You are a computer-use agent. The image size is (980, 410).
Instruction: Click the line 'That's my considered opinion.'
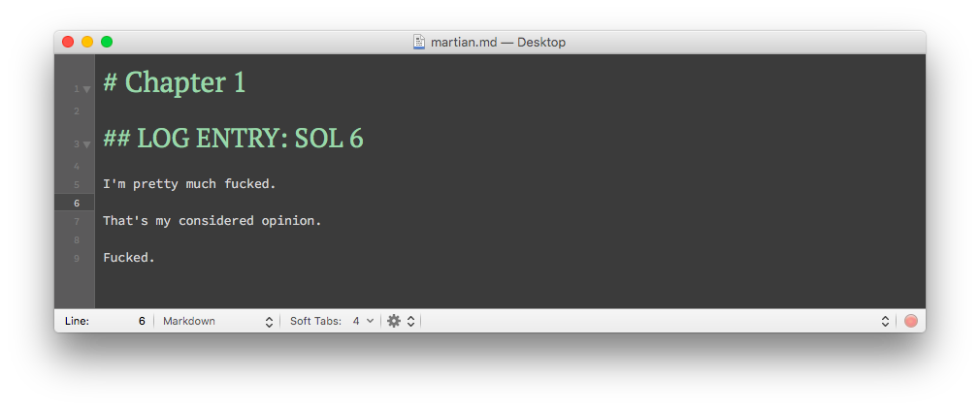pyautogui.click(x=212, y=221)
